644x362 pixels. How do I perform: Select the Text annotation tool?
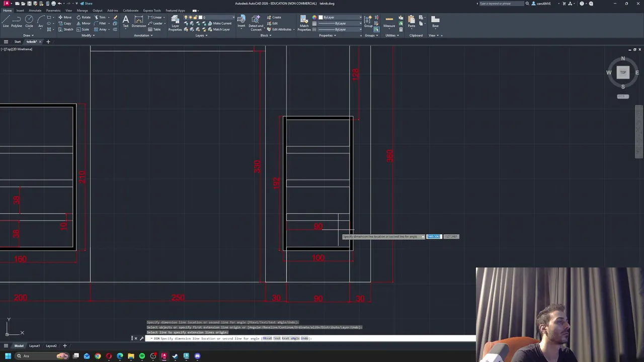(x=126, y=22)
